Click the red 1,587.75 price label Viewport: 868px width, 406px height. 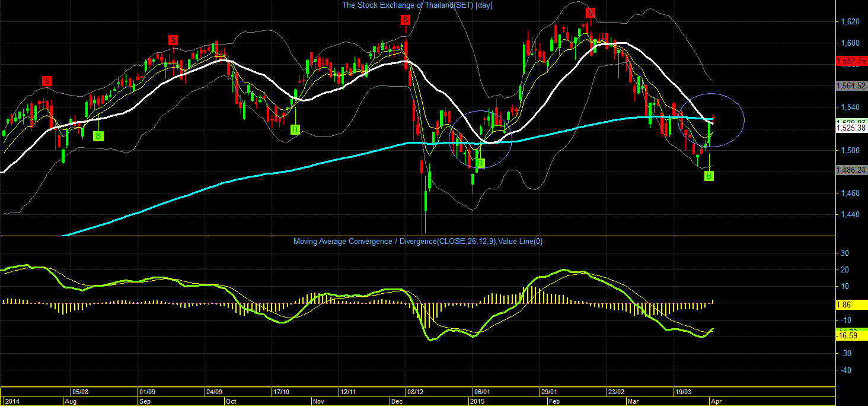[x=851, y=61]
